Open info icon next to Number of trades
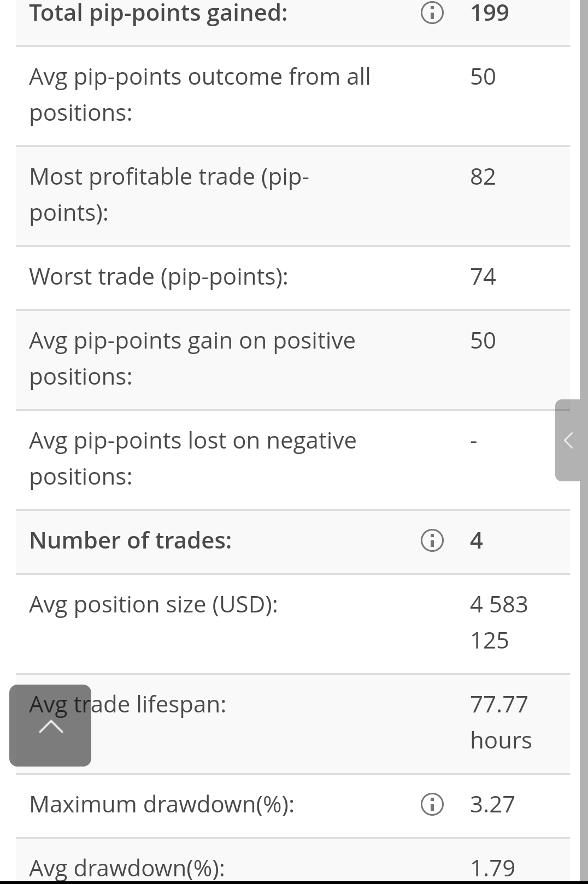 click(432, 540)
